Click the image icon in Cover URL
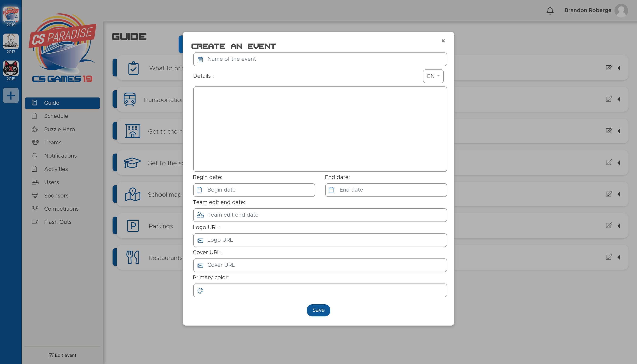Screen dimensions: 637x364 point(200,265)
